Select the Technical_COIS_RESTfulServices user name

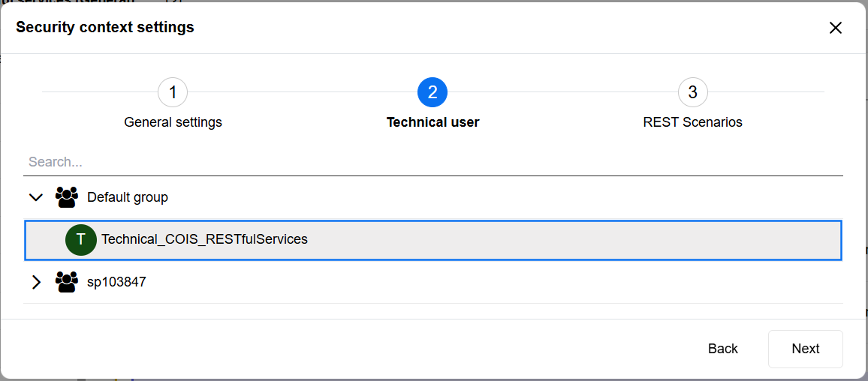pyautogui.click(x=204, y=239)
